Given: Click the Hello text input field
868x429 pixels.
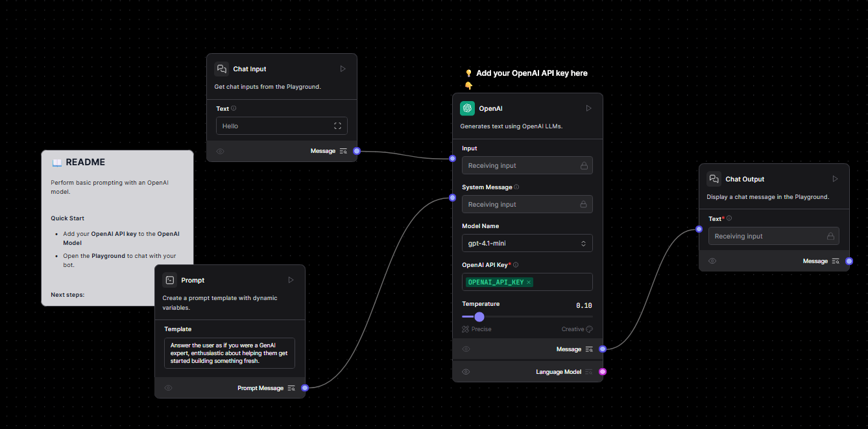Looking at the screenshot, I should coord(282,126).
